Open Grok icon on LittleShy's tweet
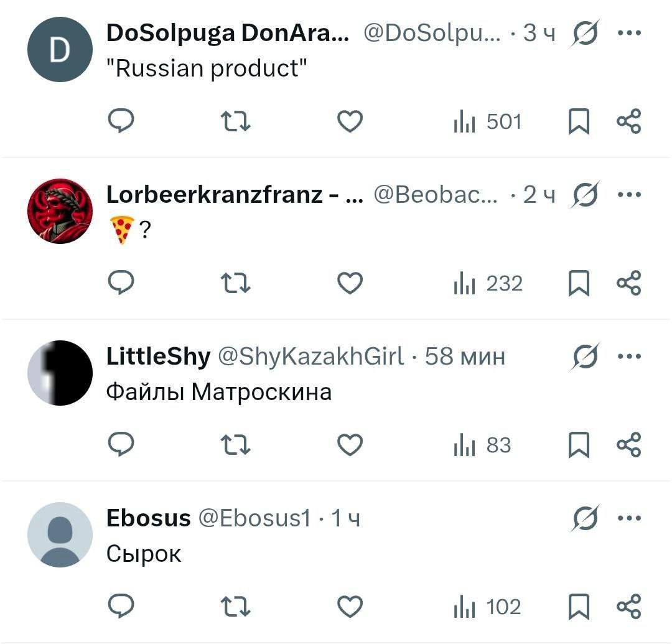Viewport: 672px width, 644px height. pyautogui.click(x=585, y=356)
